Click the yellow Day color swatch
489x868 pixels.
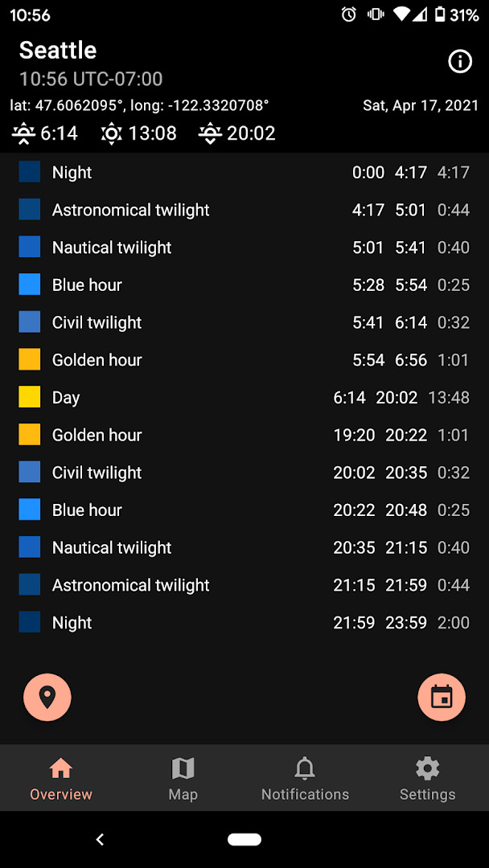[x=29, y=397]
